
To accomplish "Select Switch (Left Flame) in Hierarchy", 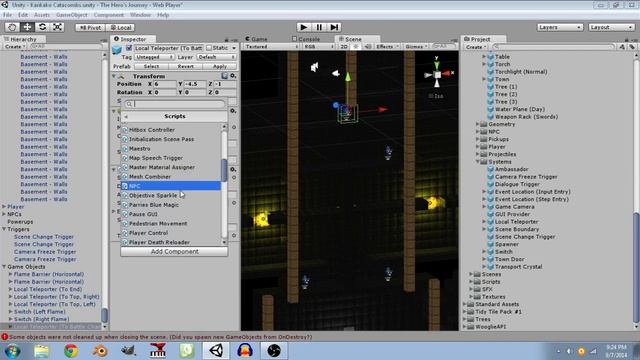I will pyautogui.click(x=40, y=312).
